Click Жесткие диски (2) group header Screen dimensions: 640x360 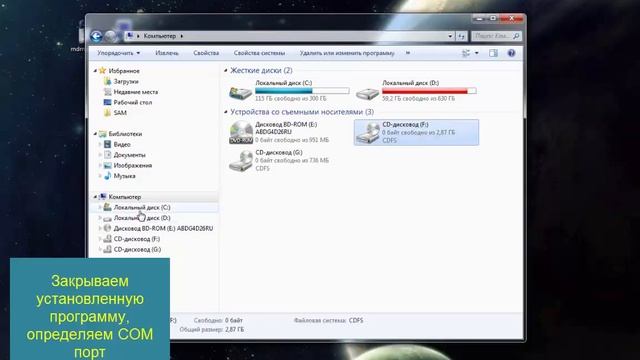click(x=261, y=71)
